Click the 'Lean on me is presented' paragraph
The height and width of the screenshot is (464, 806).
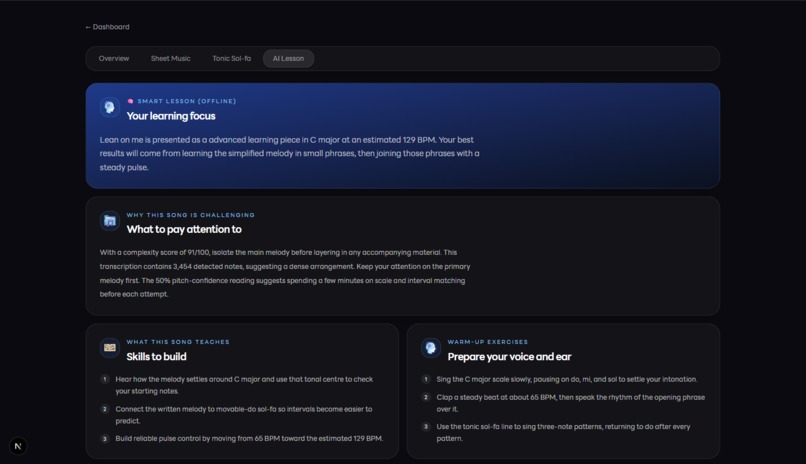pos(289,154)
